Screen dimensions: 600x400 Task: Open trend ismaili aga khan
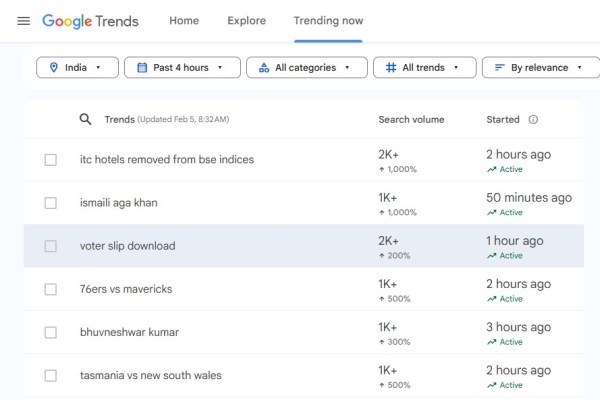pyautogui.click(x=119, y=203)
